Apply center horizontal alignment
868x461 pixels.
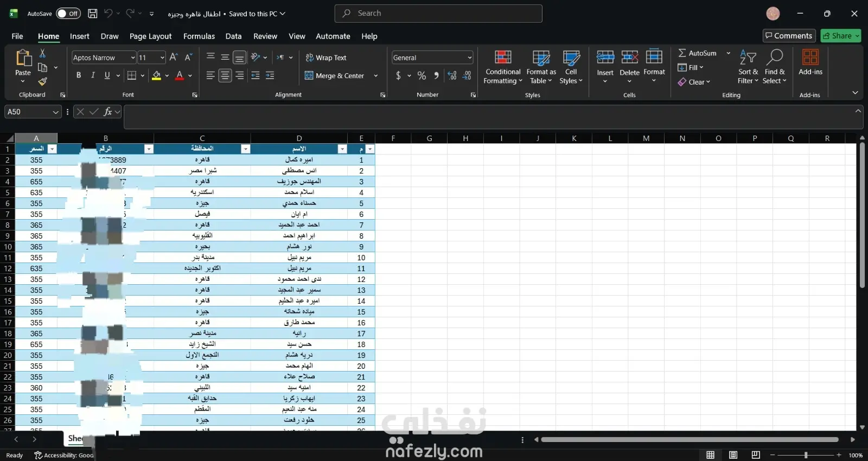(225, 75)
